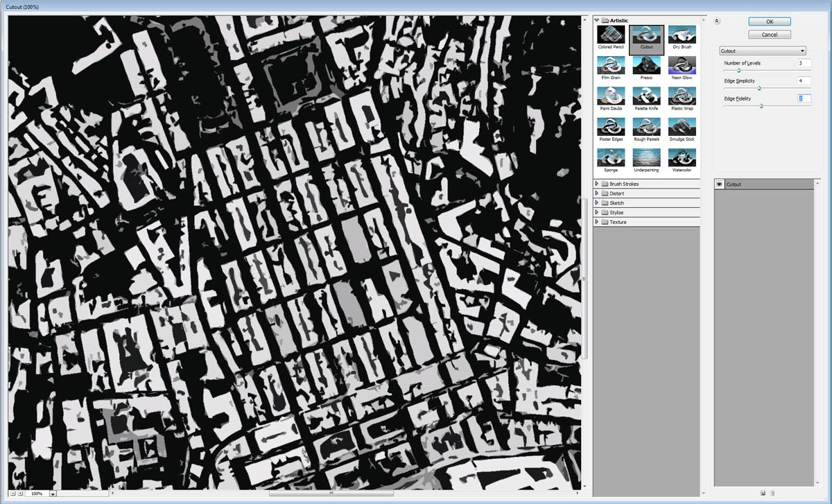832x504 pixels.
Task: Click the preview vertical scrollbar
Action: 586,279
